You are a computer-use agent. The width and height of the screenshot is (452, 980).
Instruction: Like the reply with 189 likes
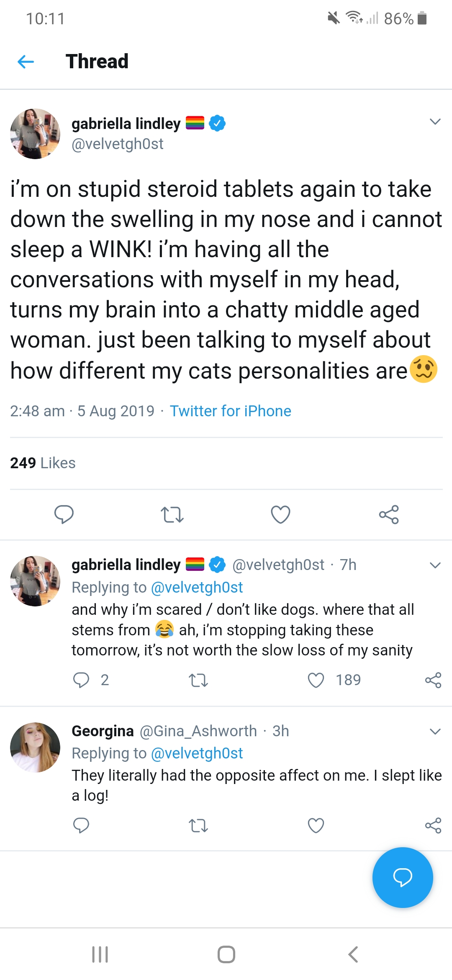point(316,681)
